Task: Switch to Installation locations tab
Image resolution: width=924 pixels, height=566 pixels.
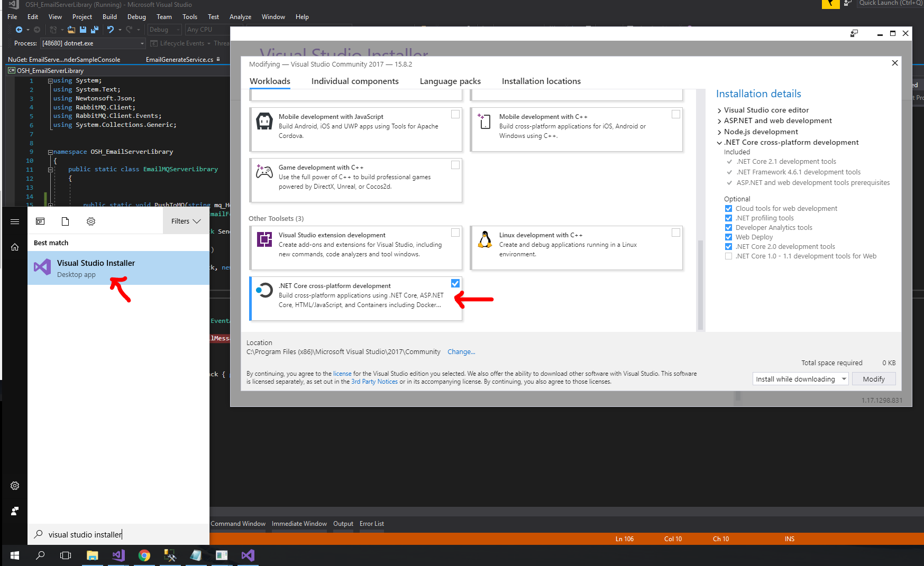Action: 541,81
